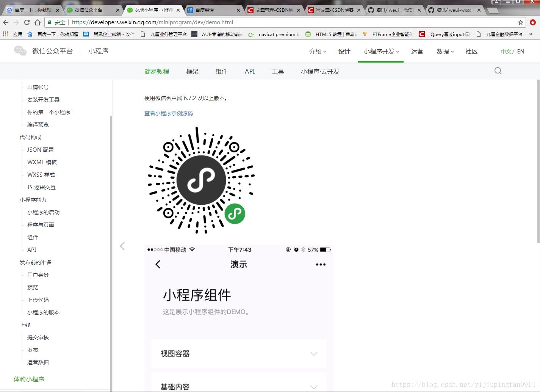Expand the 基础内容 section in the demo
Viewport: 540px width, 392px height.
tap(239, 383)
